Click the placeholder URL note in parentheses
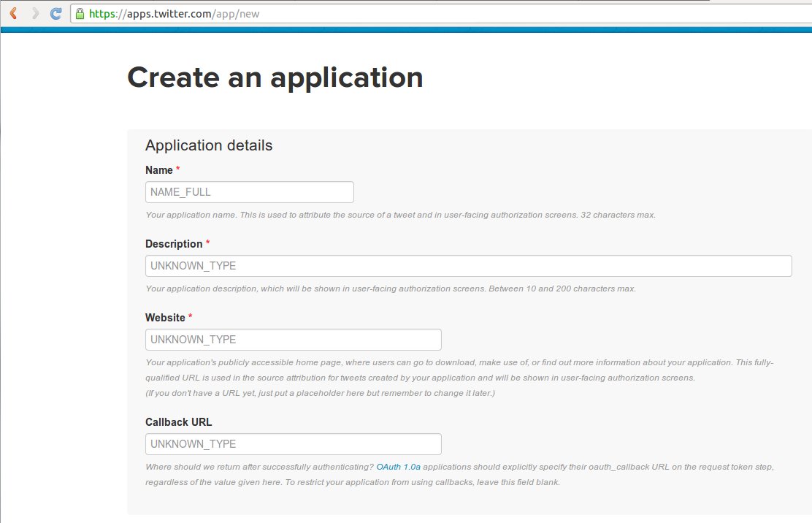812x523 pixels. coord(320,393)
